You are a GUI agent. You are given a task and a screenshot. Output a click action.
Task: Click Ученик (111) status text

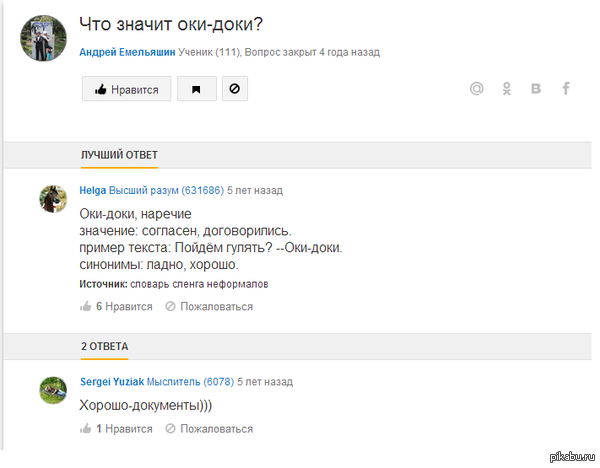pyautogui.click(x=210, y=52)
